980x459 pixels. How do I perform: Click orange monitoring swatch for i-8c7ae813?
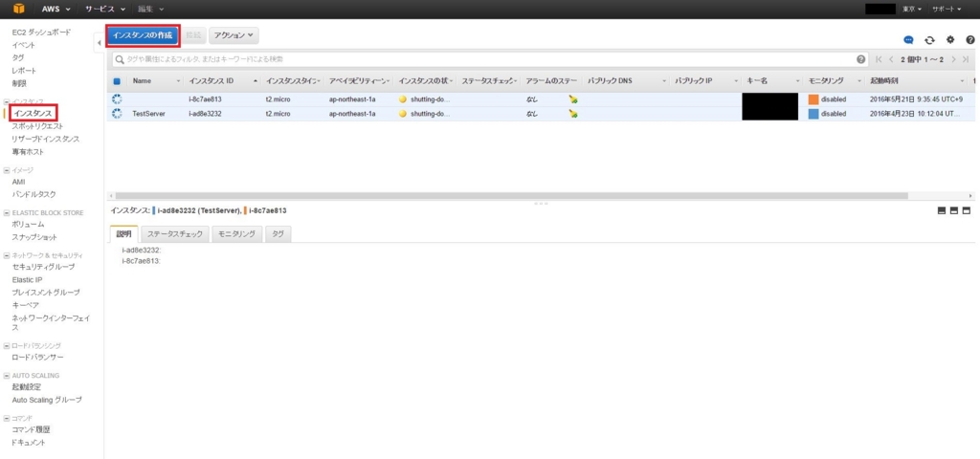(813, 99)
